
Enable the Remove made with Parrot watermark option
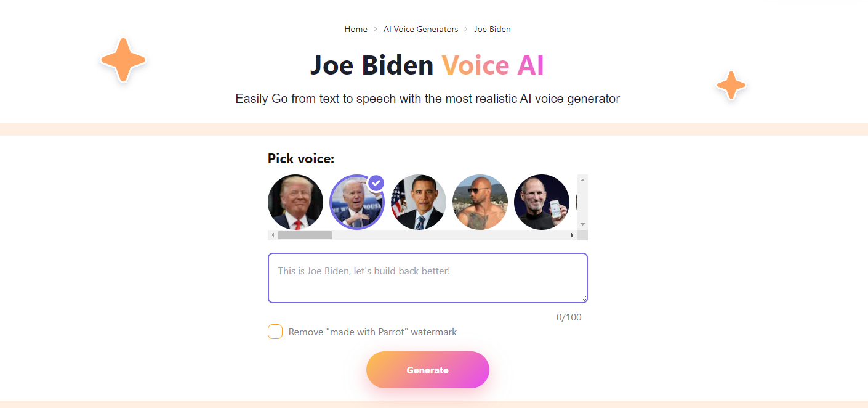click(275, 332)
